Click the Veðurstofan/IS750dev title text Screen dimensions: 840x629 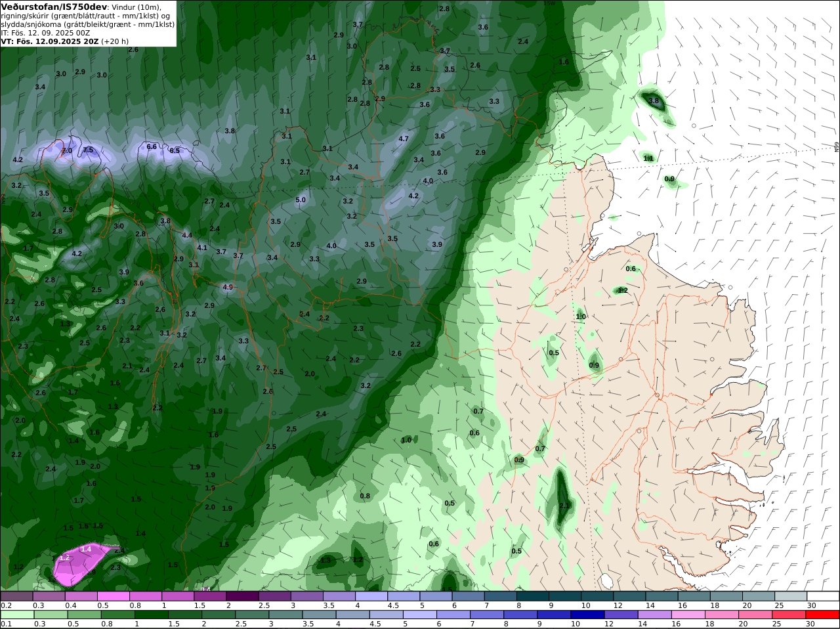pos(54,7)
